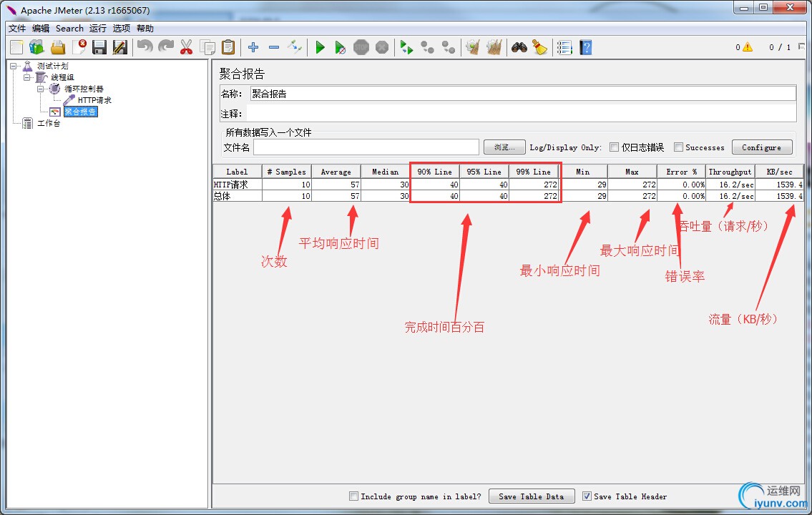
Task: Open Help with the question mark icon
Action: pyautogui.click(x=586, y=48)
